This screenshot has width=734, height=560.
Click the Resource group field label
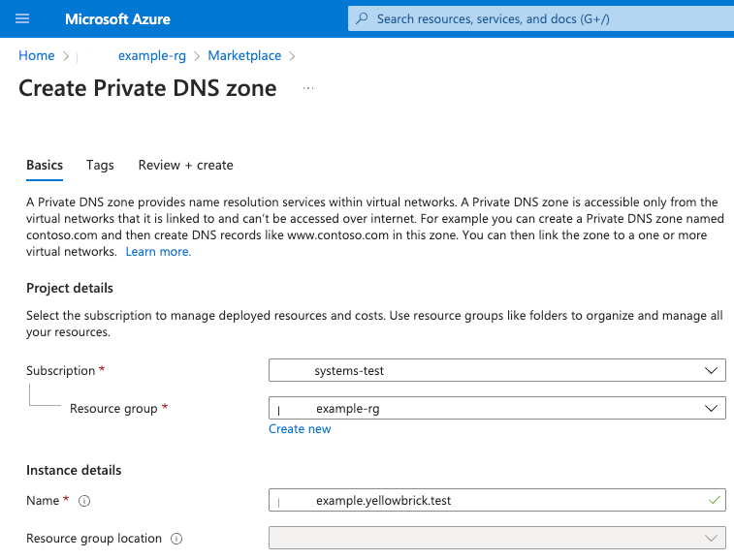tap(113, 409)
